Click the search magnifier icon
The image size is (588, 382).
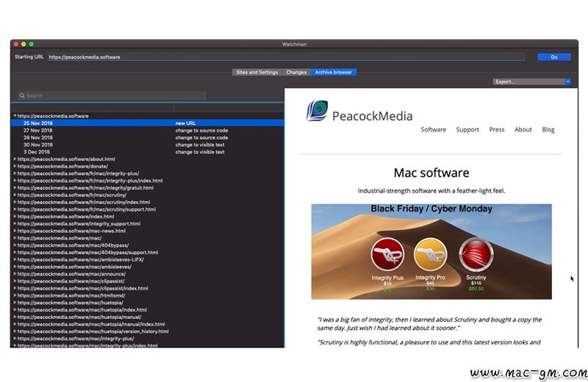pos(22,95)
